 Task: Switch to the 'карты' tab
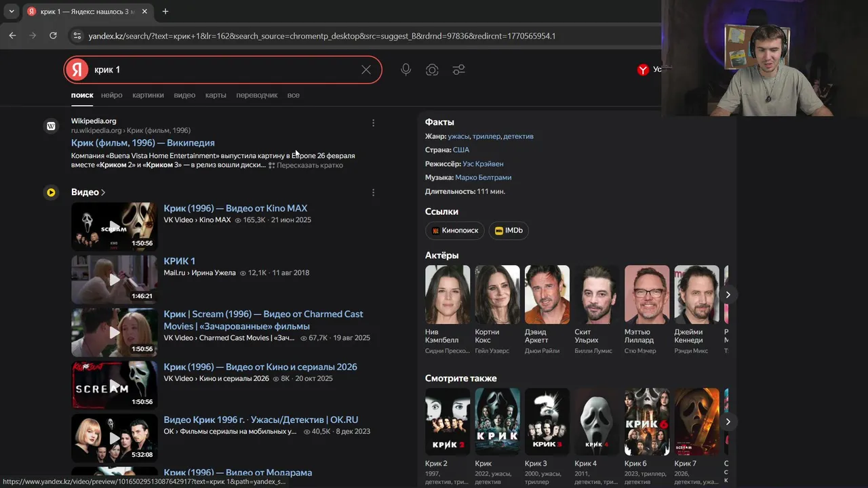[x=216, y=95]
